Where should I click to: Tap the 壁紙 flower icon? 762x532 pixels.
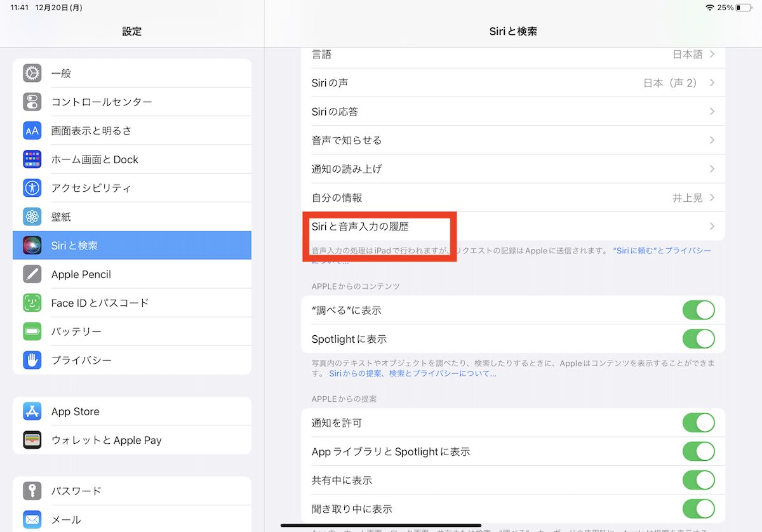[x=32, y=216]
